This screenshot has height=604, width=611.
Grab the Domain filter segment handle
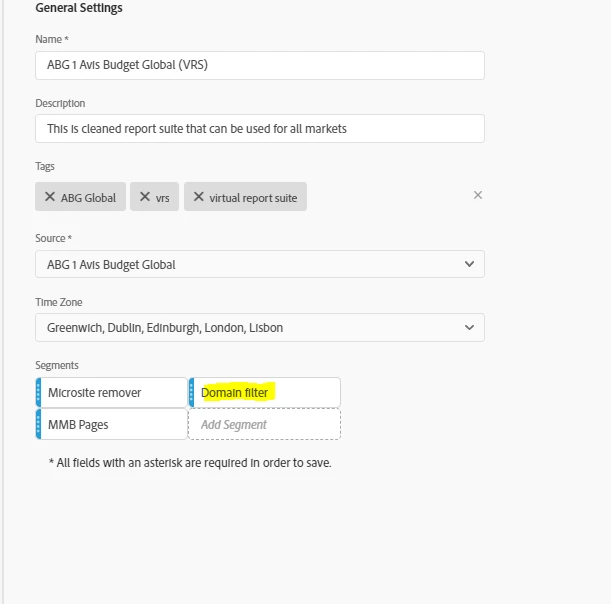click(x=191, y=392)
